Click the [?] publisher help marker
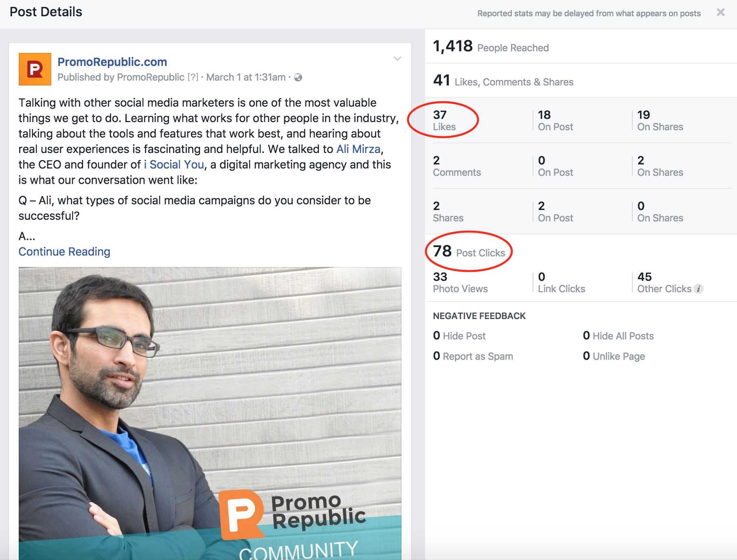The image size is (737, 560). pos(193,77)
